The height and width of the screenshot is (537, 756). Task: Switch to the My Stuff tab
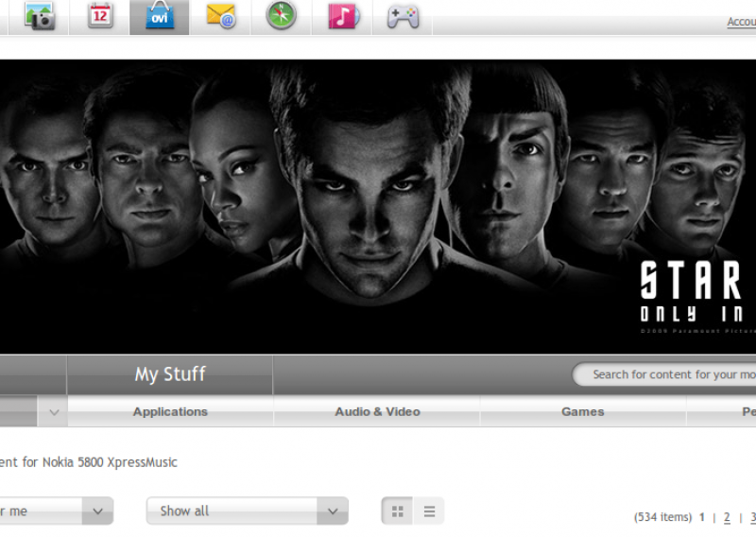[170, 375]
